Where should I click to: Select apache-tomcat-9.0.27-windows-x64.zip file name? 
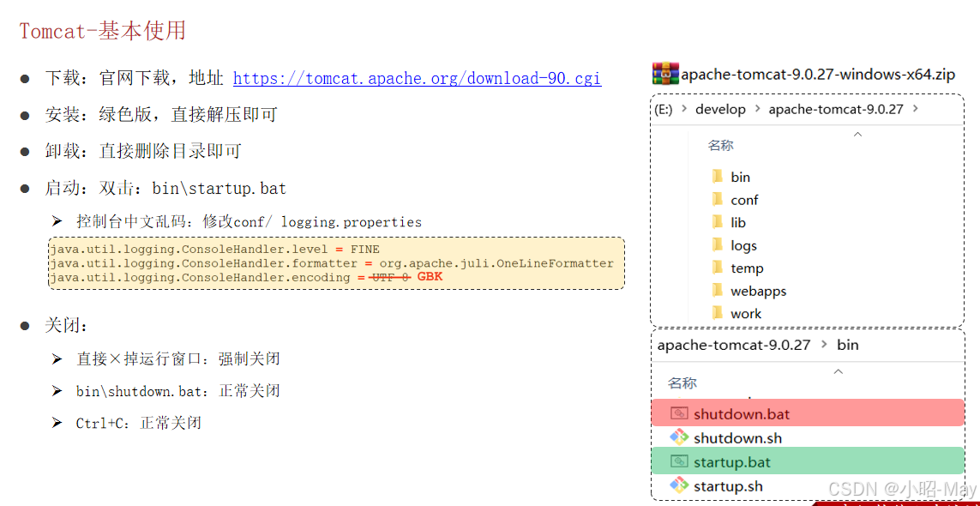coord(818,75)
